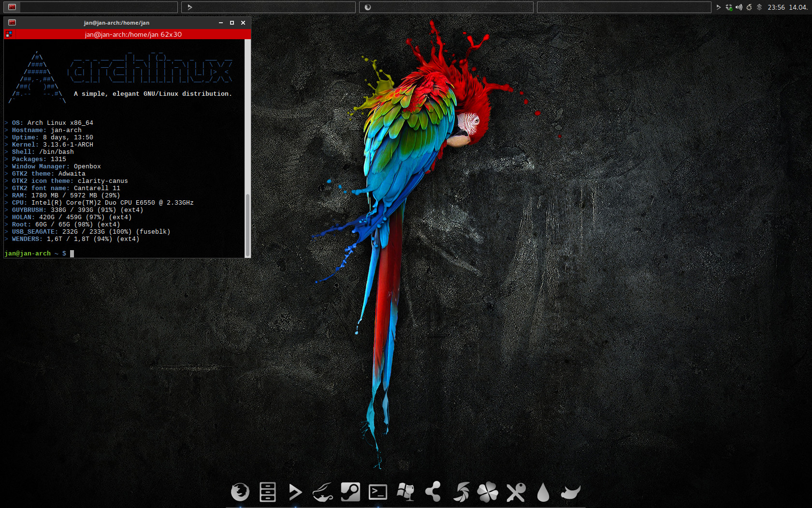Open the Wine dock icon

(405, 492)
